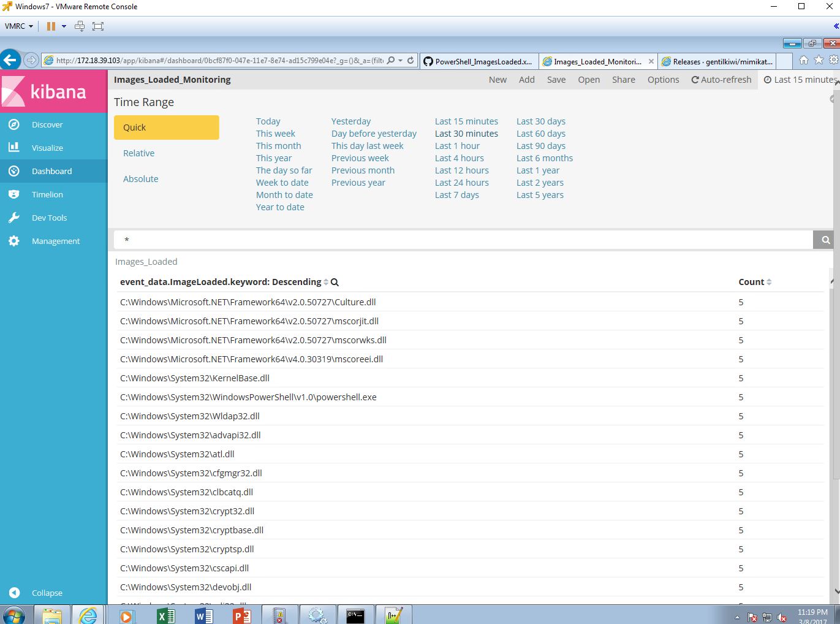
Task: Click the Kibana query search field
Action: coord(463,240)
